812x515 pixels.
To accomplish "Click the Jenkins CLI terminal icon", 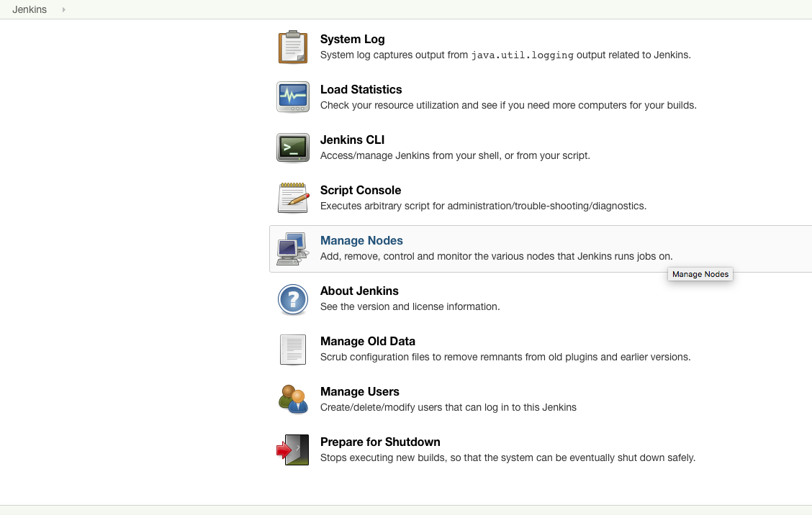I will click(x=292, y=147).
